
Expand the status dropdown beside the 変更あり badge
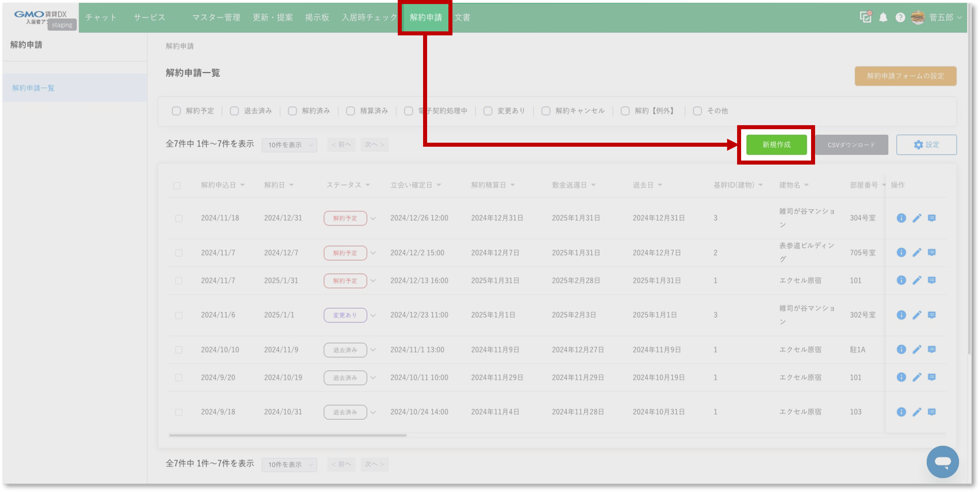click(373, 315)
